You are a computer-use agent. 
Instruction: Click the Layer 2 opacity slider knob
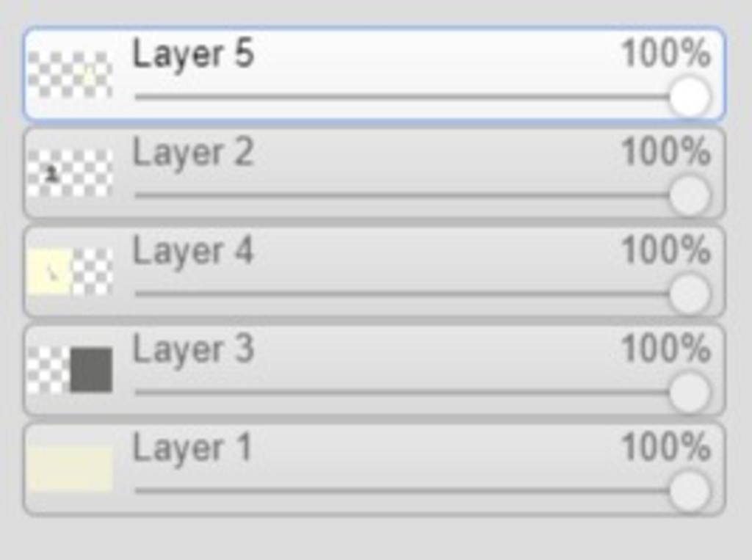pyautogui.click(x=690, y=196)
